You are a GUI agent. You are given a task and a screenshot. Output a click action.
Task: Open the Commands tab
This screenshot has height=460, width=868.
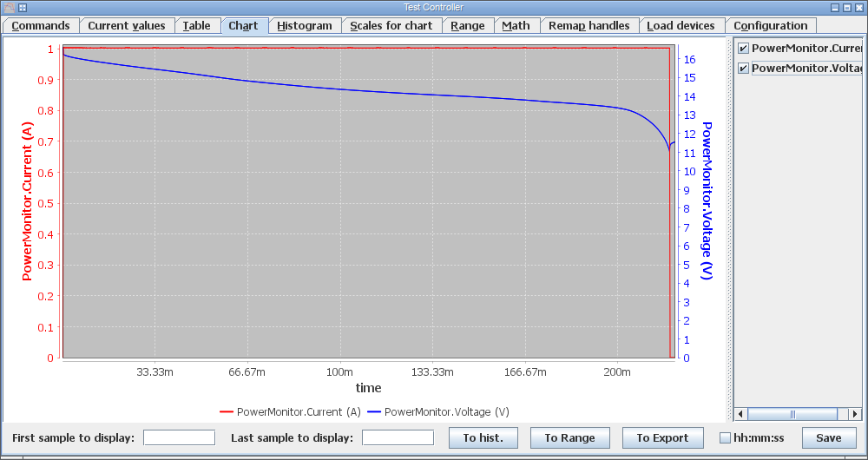[x=41, y=25]
